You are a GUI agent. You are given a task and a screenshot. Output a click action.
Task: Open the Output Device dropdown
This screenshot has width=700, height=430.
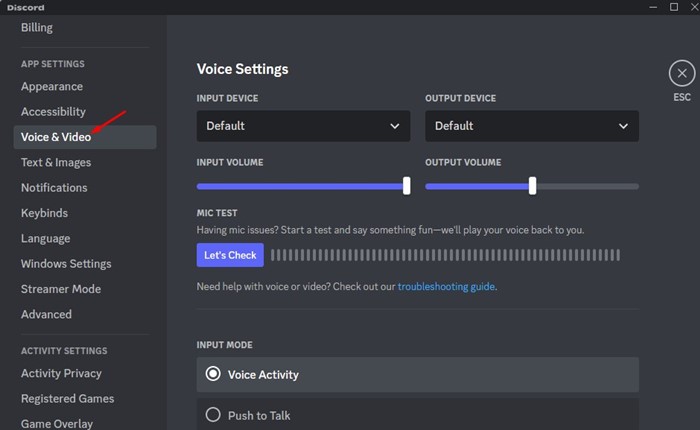pyautogui.click(x=531, y=126)
